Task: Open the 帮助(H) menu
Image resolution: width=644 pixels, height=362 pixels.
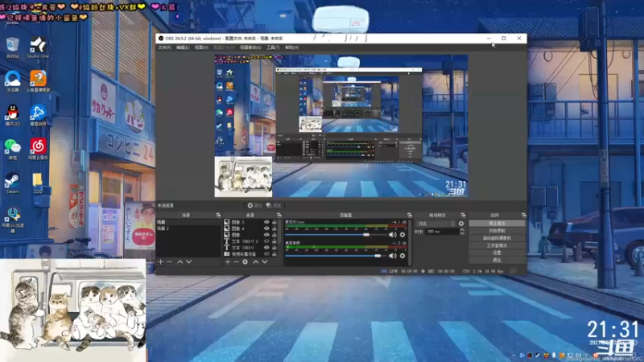Action: pos(291,47)
